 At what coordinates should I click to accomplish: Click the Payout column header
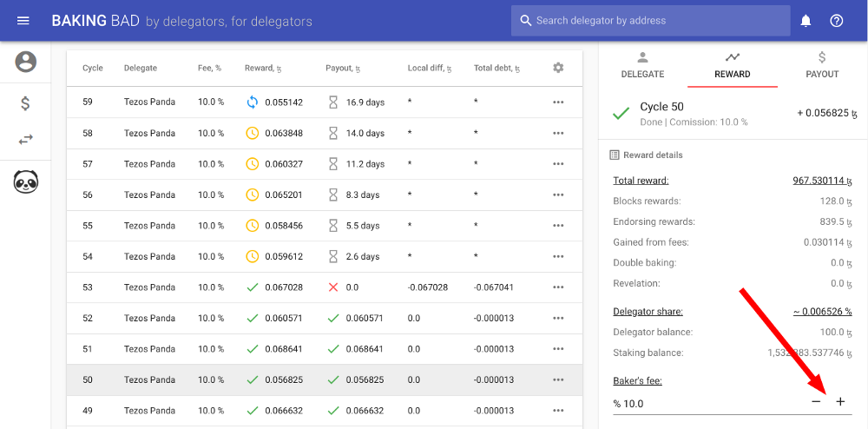[343, 68]
